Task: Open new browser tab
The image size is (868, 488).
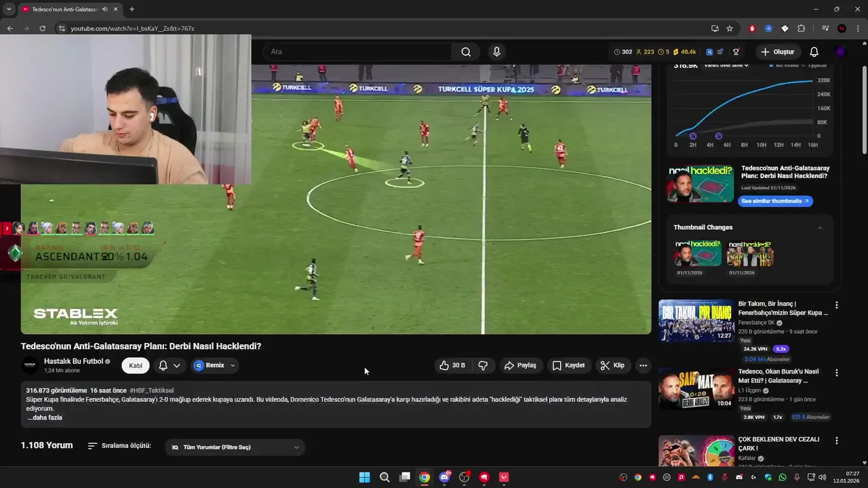Action: tap(132, 9)
